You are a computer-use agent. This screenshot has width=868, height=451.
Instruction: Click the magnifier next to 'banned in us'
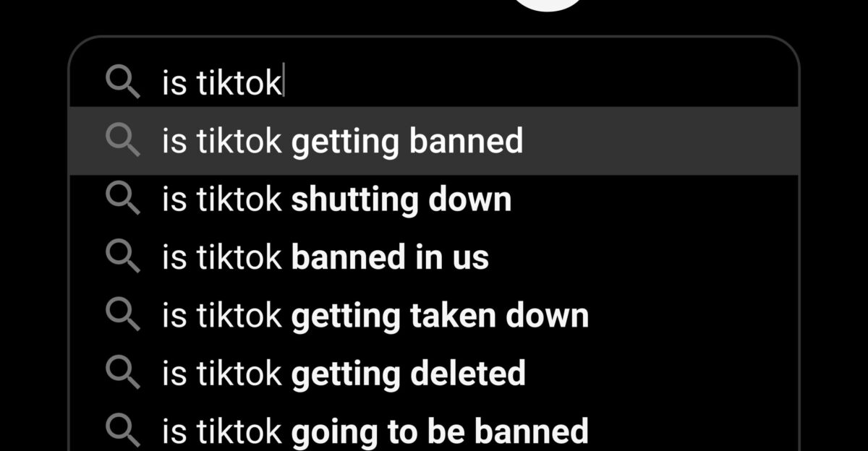click(122, 256)
